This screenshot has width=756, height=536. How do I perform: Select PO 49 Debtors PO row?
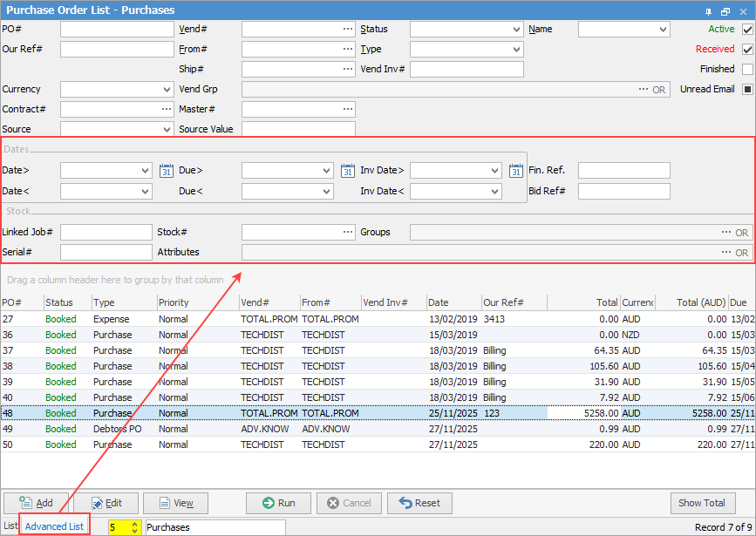point(378,429)
